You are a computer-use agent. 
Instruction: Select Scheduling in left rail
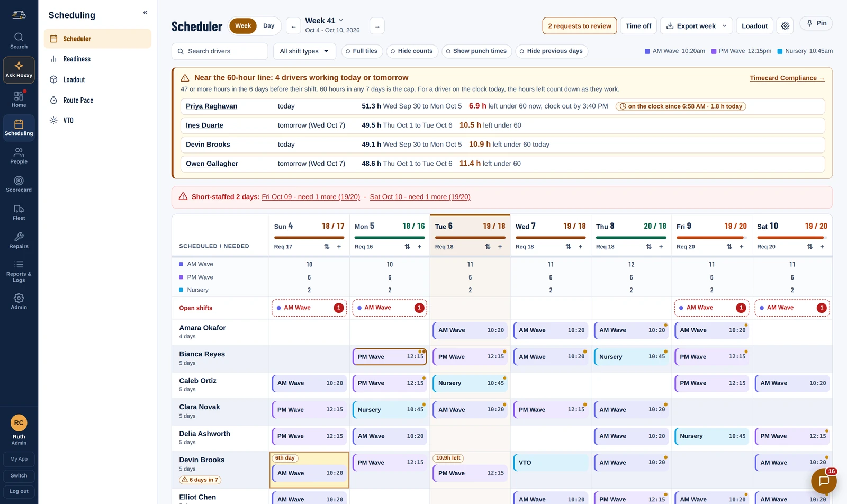click(x=19, y=128)
